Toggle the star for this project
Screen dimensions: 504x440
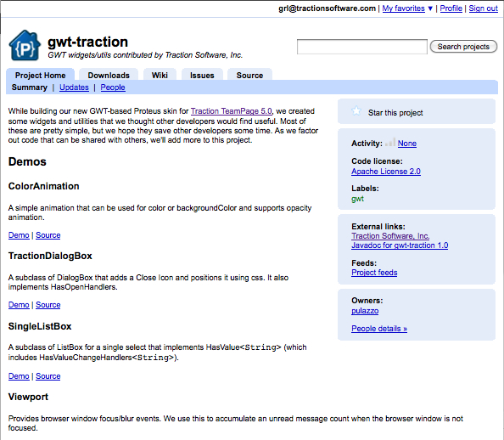tap(356, 111)
